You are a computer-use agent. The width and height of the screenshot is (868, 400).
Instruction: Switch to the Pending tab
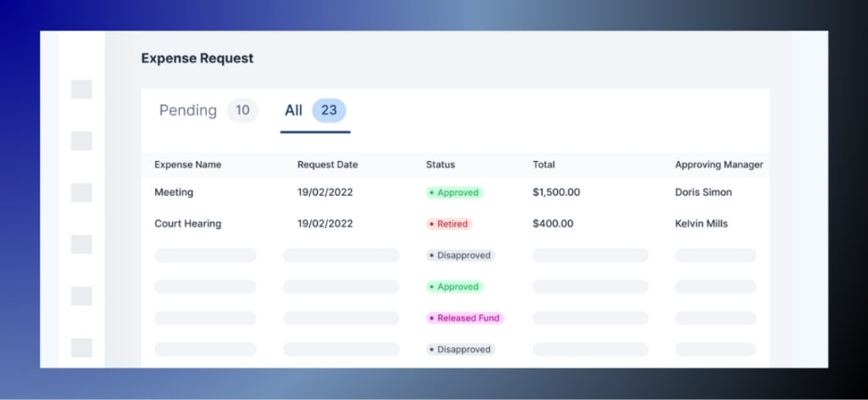pyautogui.click(x=188, y=110)
